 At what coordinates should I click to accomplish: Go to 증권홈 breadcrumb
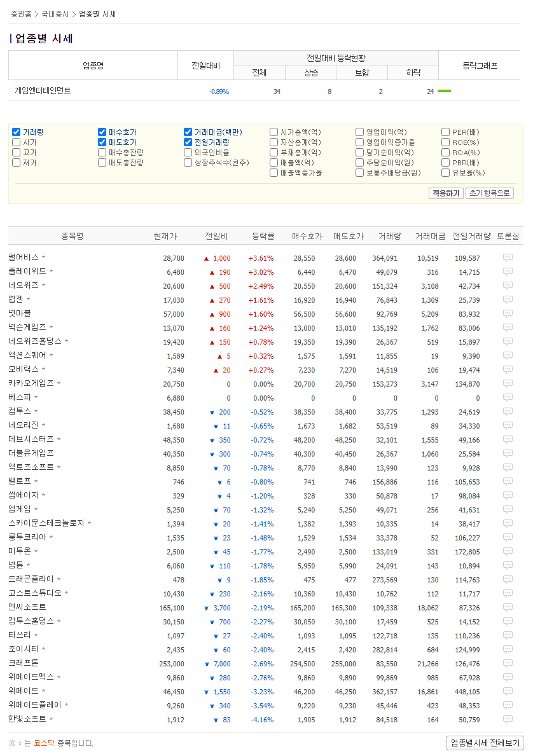tap(21, 14)
